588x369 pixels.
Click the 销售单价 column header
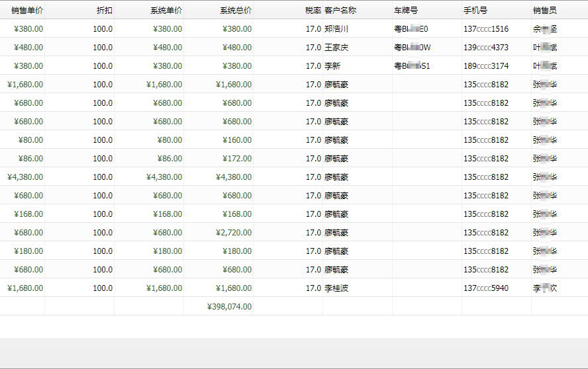click(26, 11)
